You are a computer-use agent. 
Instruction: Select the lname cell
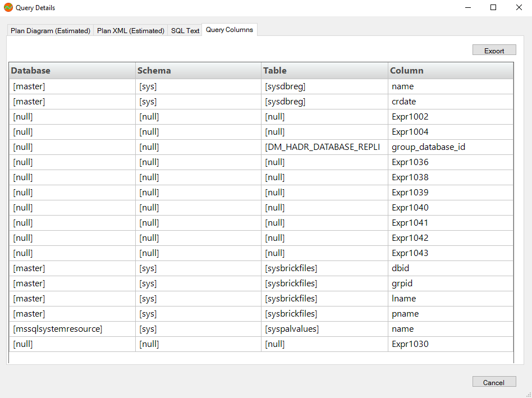(451, 299)
